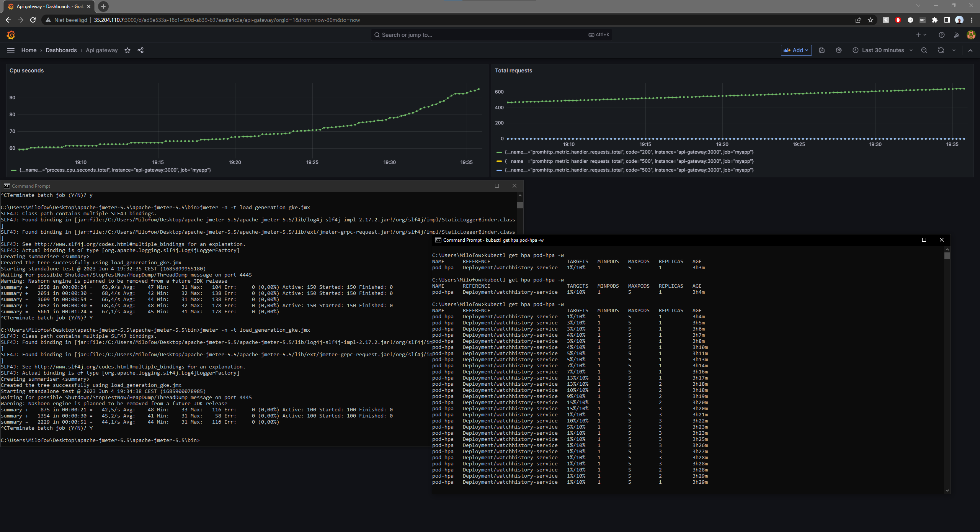Navigate to Home breadcrumb

point(29,50)
